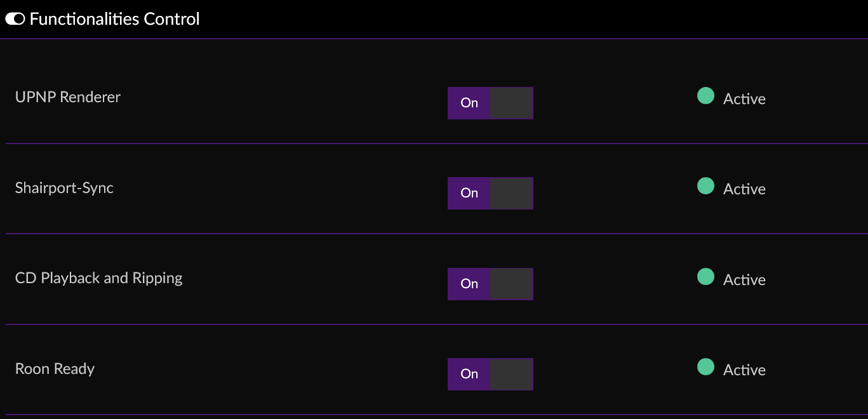Select the UPNP Renderer label
868x419 pixels.
click(68, 97)
